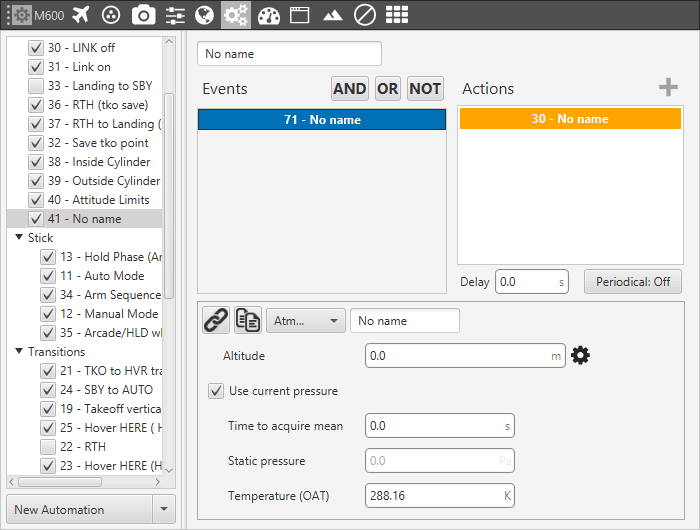Click list scroll-down arrow
The width and height of the screenshot is (700, 530).
tap(169, 470)
